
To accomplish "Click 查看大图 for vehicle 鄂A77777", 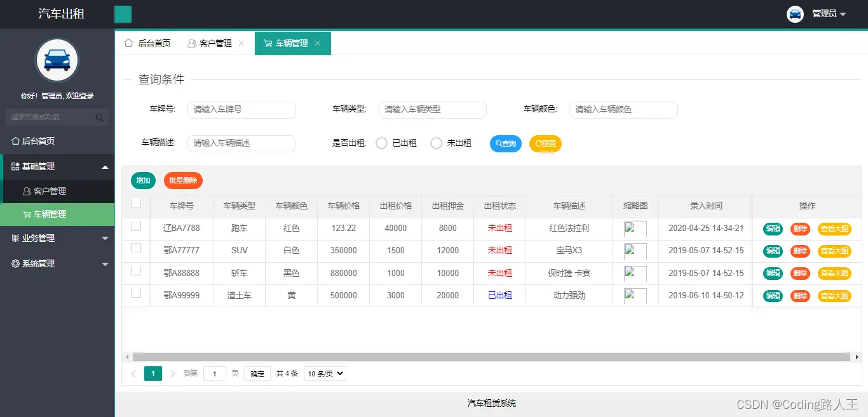I will coord(834,251).
